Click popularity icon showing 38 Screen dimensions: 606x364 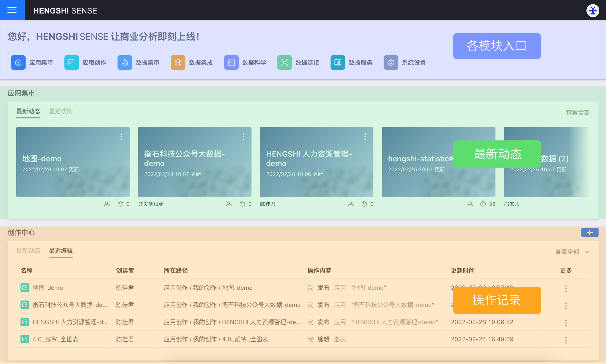(x=483, y=204)
